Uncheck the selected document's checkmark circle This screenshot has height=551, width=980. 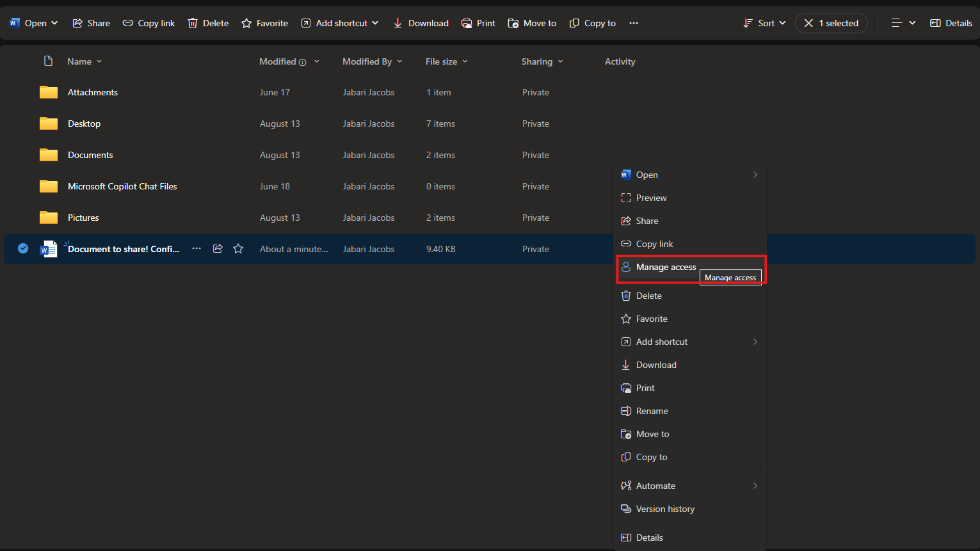click(23, 249)
